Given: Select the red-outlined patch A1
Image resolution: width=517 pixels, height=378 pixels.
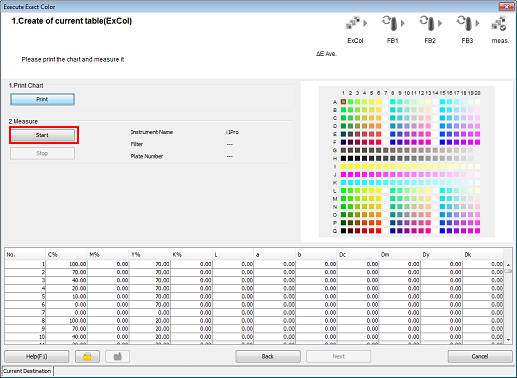Looking at the screenshot, I should (x=343, y=102).
